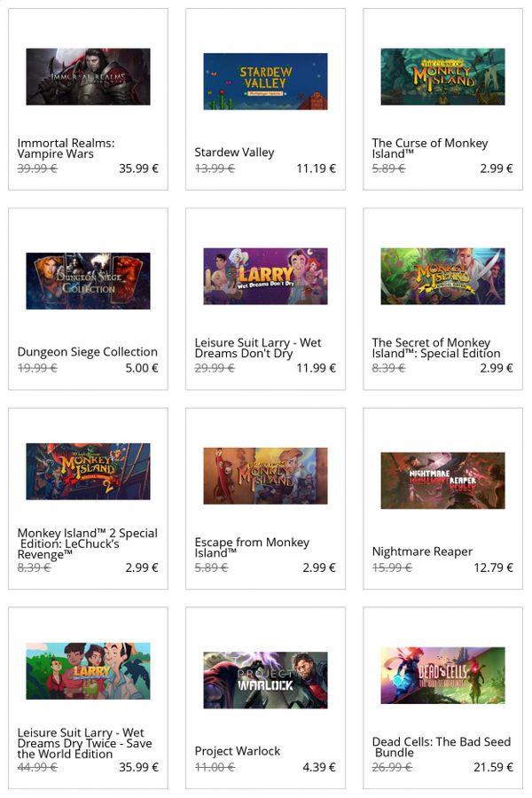Screen dimensions: 532x798
Task: Click the Stardew Valley title link
Action: point(234,153)
